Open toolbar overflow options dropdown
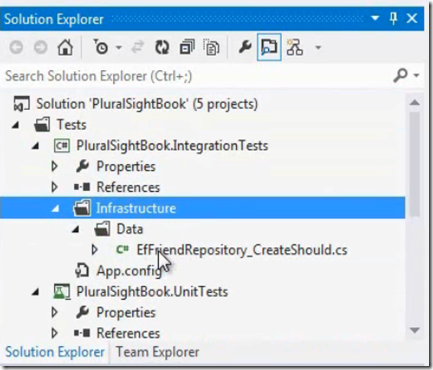433x370 pixels. (x=318, y=48)
